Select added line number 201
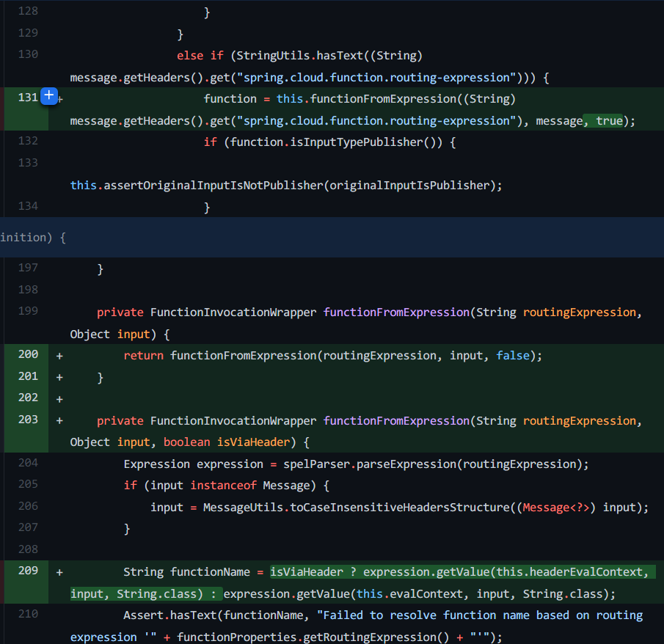This screenshot has width=664, height=644. tap(28, 376)
